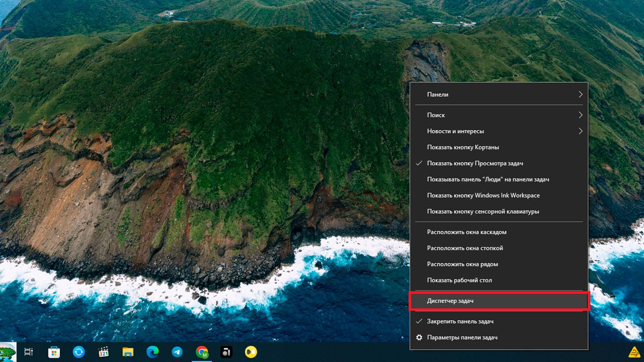Enable 'Показать кнопку Кортаны'
644x362 pixels.
[x=463, y=147]
